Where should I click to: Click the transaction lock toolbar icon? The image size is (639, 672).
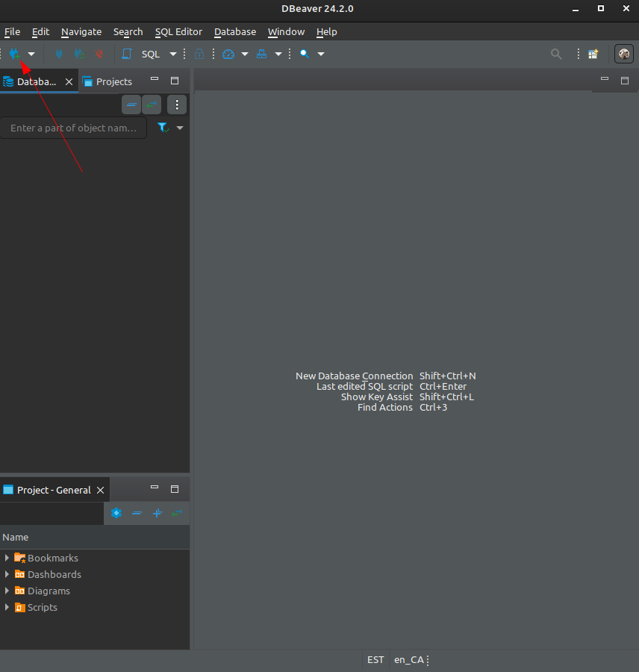coord(199,54)
